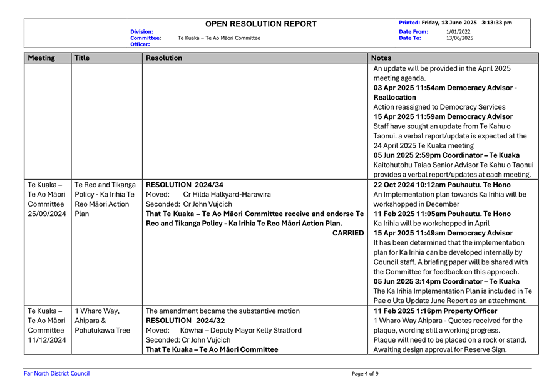Image resolution: width=554 pixels, height=392 pixels.
Task: Select the printed time 3:13:33 pm
Action: click(496, 23)
